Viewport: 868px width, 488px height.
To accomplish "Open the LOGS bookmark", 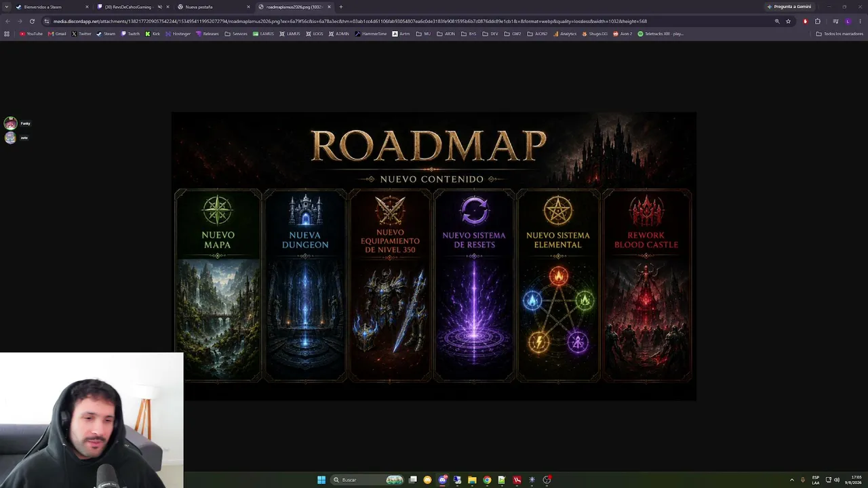I will click(314, 34).
